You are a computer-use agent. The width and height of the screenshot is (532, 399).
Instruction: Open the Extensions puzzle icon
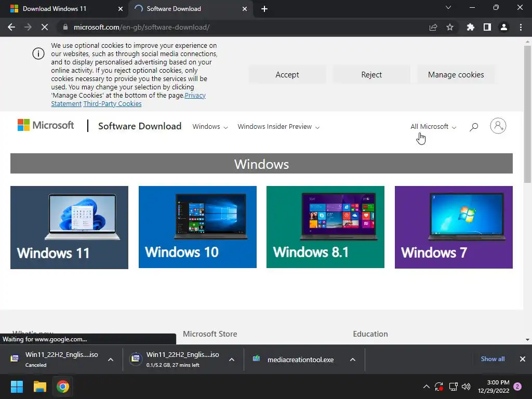[470, 27]
